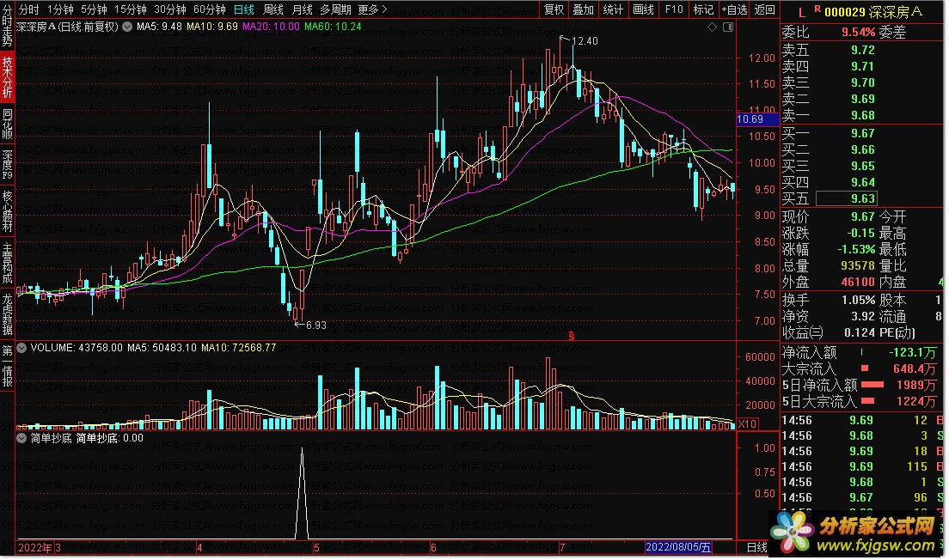Open the 画线 drawing tool
Image resolution: width=949 pixels, height=560 pixels.
(x=643, y=9)
